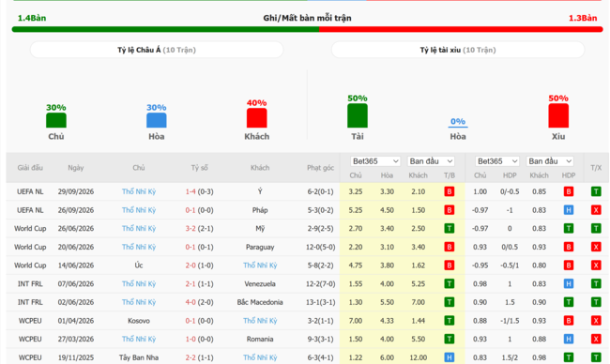Click the blue H T/B badge in the Tây Ban Nha row
Screen dimensions: 610x364
point(450,357)
